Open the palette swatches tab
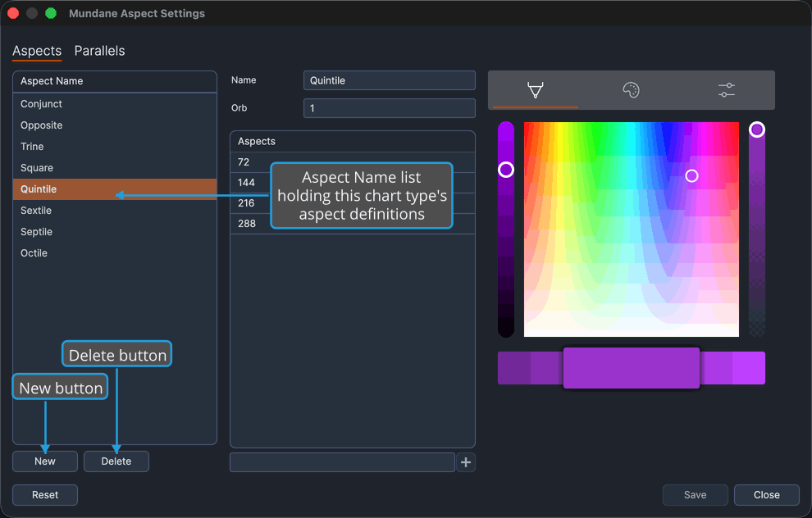The image size is (812, 518). pos(631,90)
